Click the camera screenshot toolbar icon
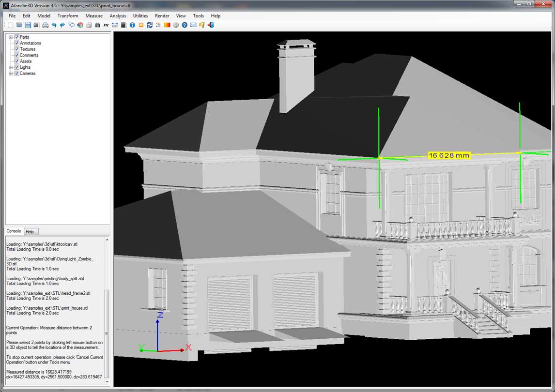555x392 pixels. [x=36, y=25]
